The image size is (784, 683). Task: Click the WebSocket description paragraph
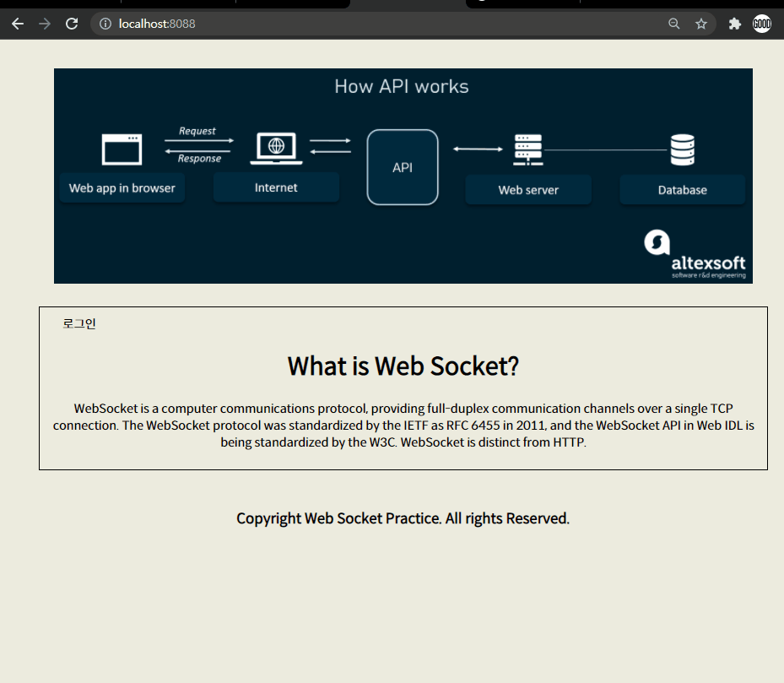click(403, 426)
